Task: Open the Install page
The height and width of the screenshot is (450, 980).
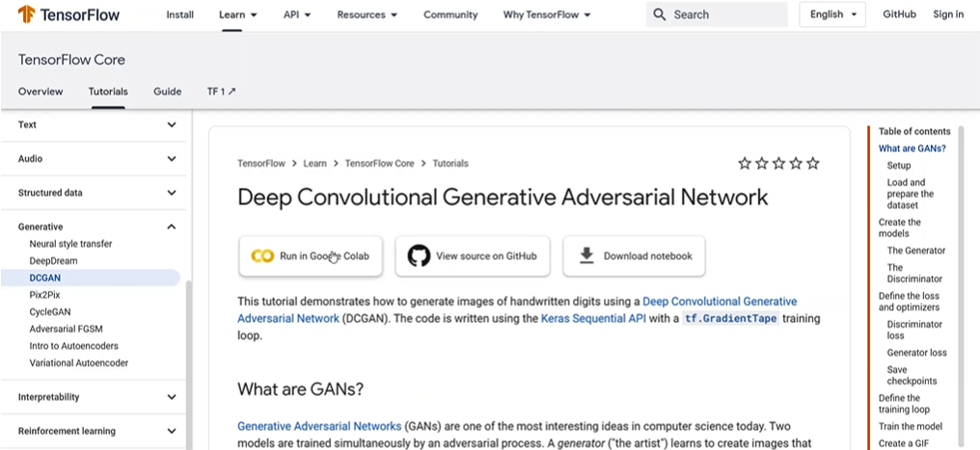Action: point(180,14)
